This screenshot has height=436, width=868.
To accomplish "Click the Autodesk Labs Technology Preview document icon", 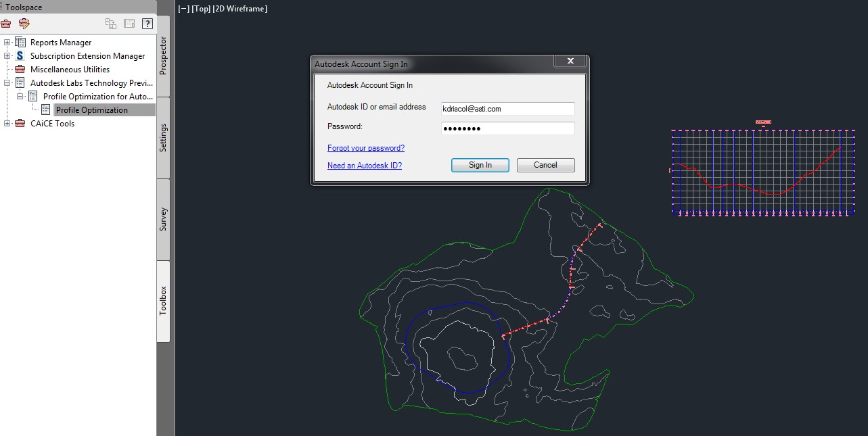I will (x=20, y=83).
